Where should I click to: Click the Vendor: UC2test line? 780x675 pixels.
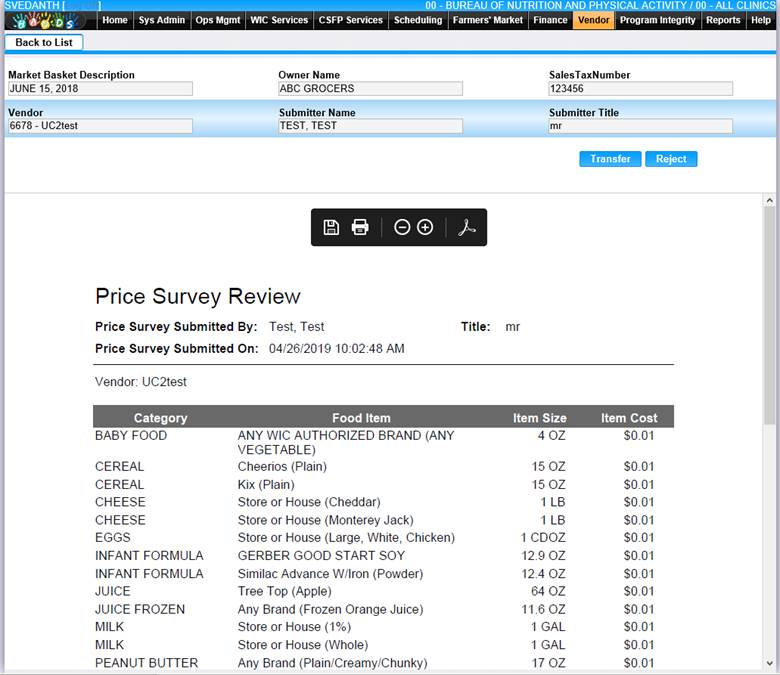point(141,382)
